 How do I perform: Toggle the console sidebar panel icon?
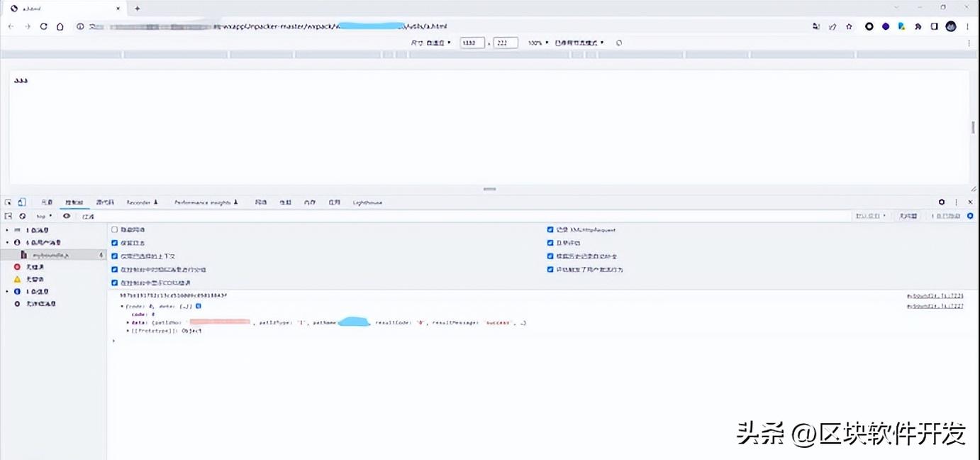coord(9,216)
